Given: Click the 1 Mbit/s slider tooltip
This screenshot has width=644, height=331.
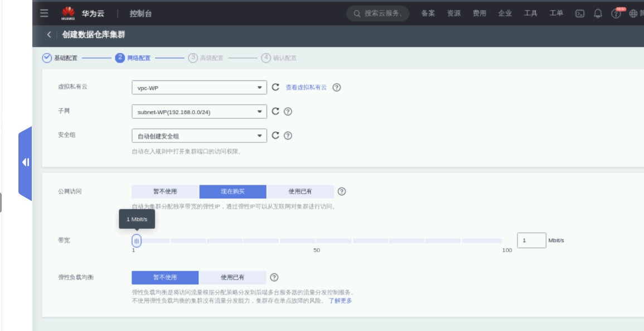Looking at the screenshot, I should (x=137, y=219).
